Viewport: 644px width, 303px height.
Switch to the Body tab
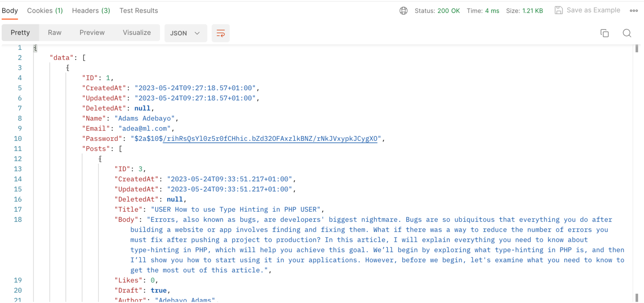10,11
